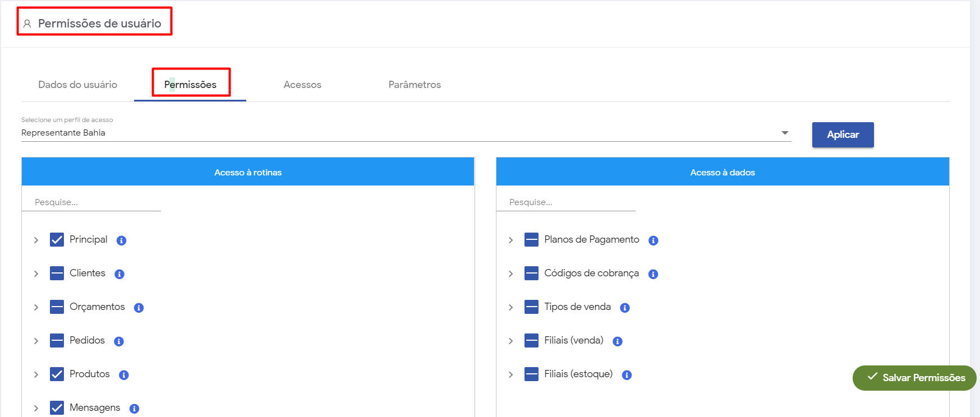Screen dimensions: 980x417
Task: Open the Dados do usuário tab
Action: click(77, 85)
